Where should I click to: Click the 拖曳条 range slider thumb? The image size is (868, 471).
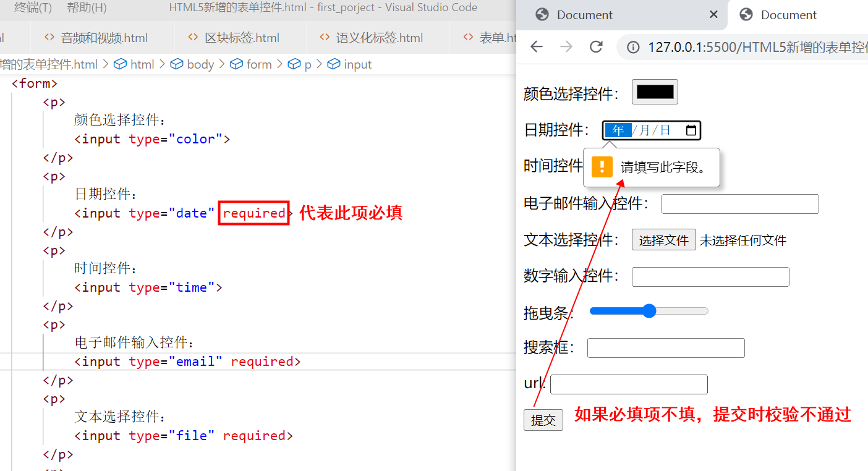pyautogui.click(x=649, y=311)
